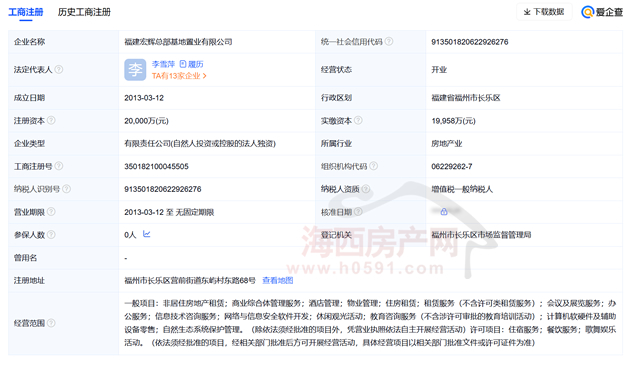Click the 0人 insured count value

(130, 235)
